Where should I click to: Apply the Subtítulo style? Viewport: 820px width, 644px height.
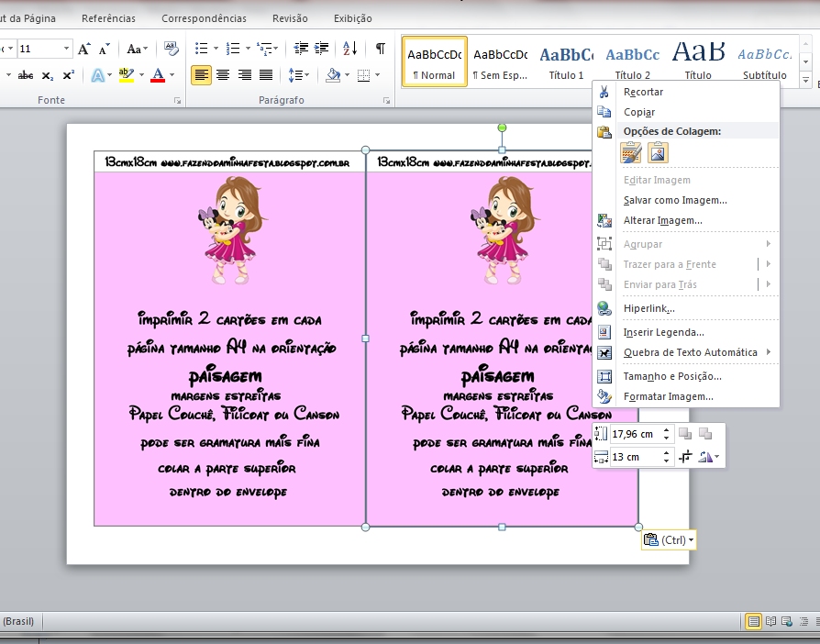coord(765,61)
